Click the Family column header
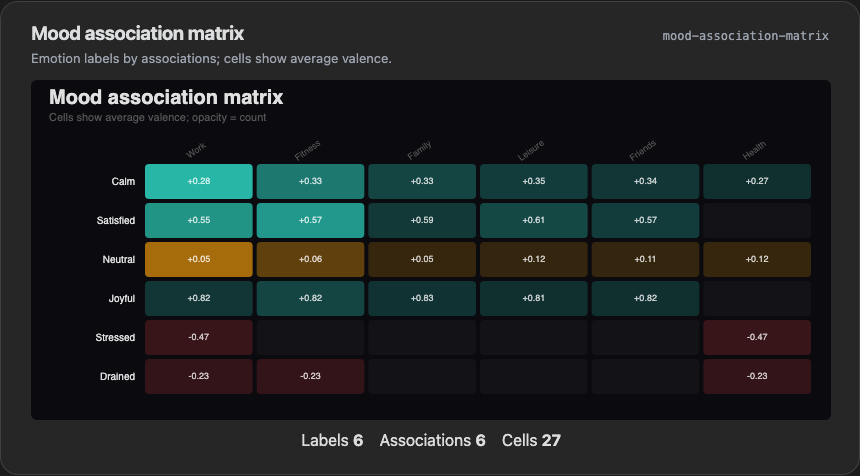 pyautogui.click(x=419, y=150)
